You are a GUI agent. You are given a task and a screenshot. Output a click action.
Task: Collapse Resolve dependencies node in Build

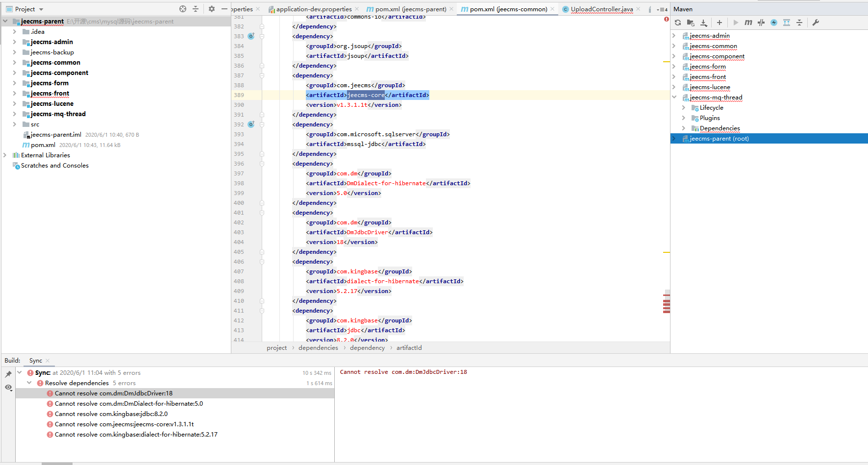(29, 383)
